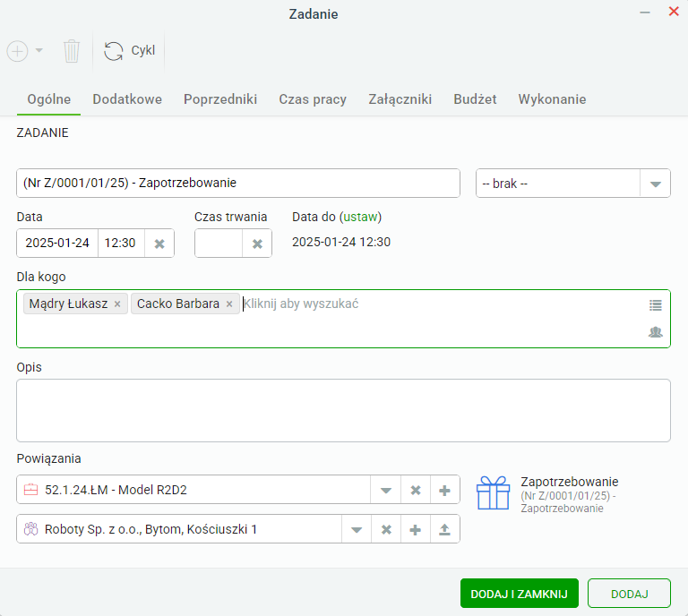The height and width of the screenshot is (616, 688).
Task: Open the Poprzedniki tab
Action: click(220, 99)
